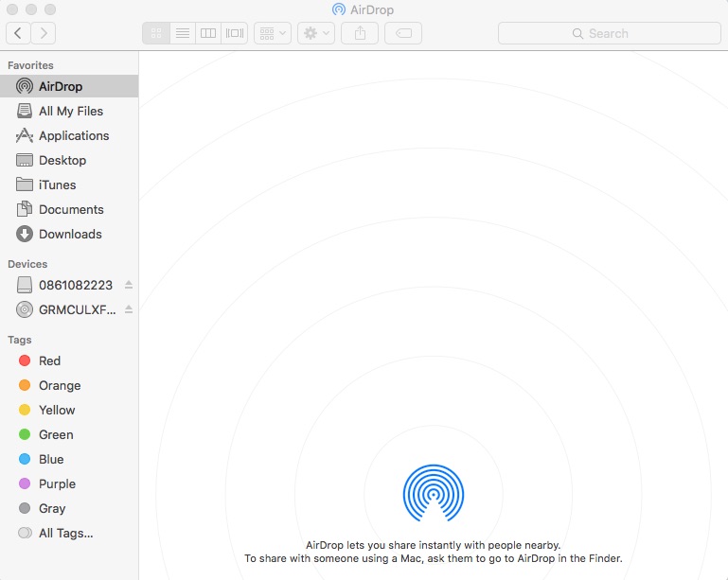Click the Tags section header

click(x=20, y=340)
